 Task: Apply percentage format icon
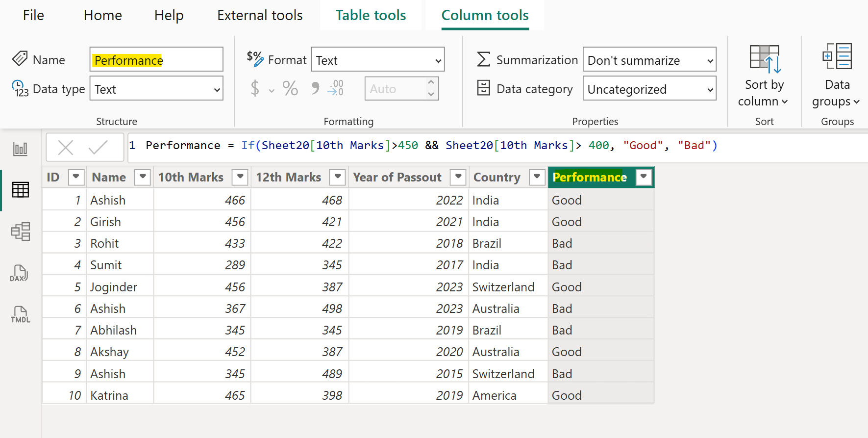coord(290,89)
